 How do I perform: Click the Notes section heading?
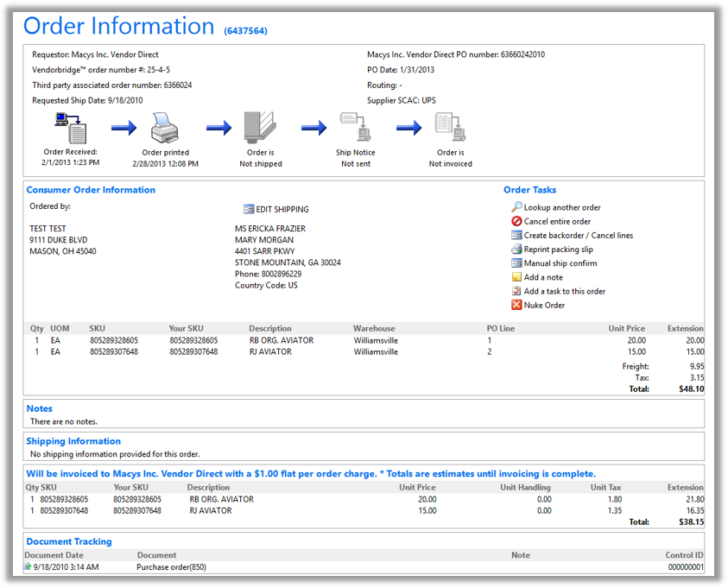pos(39,409)
